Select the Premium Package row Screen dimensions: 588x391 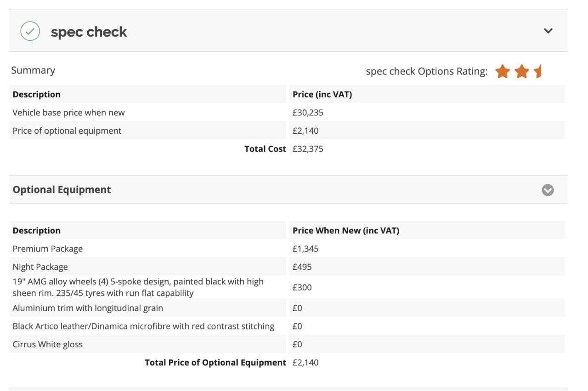tap(48, 249)
